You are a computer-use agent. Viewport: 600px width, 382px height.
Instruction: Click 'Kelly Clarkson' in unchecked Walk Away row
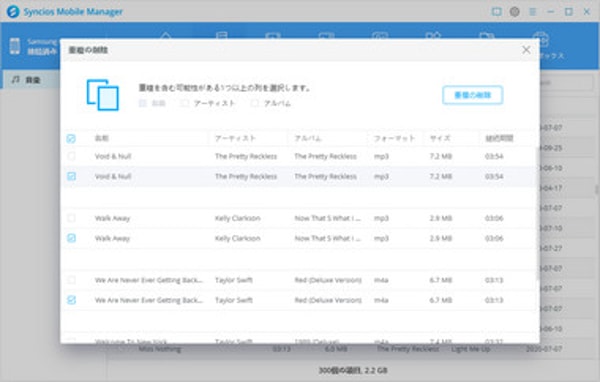[x=238, y=218]
